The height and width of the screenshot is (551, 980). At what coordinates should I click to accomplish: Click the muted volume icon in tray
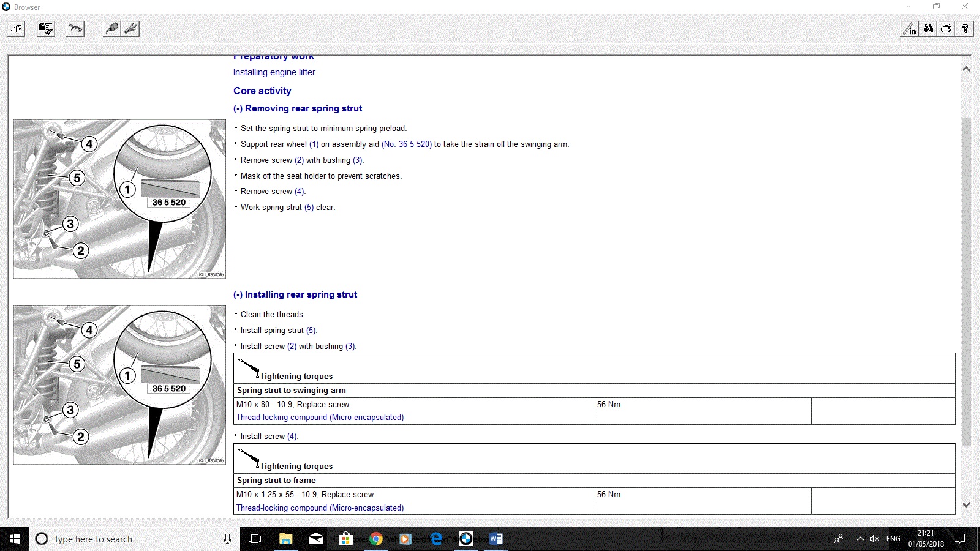coord(875,539)
